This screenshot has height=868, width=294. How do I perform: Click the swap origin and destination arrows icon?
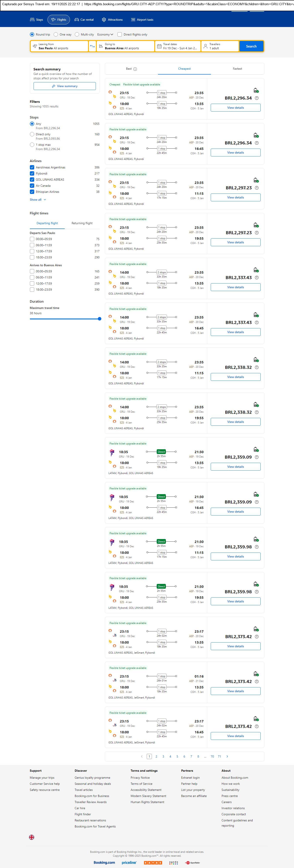[92, 46]
